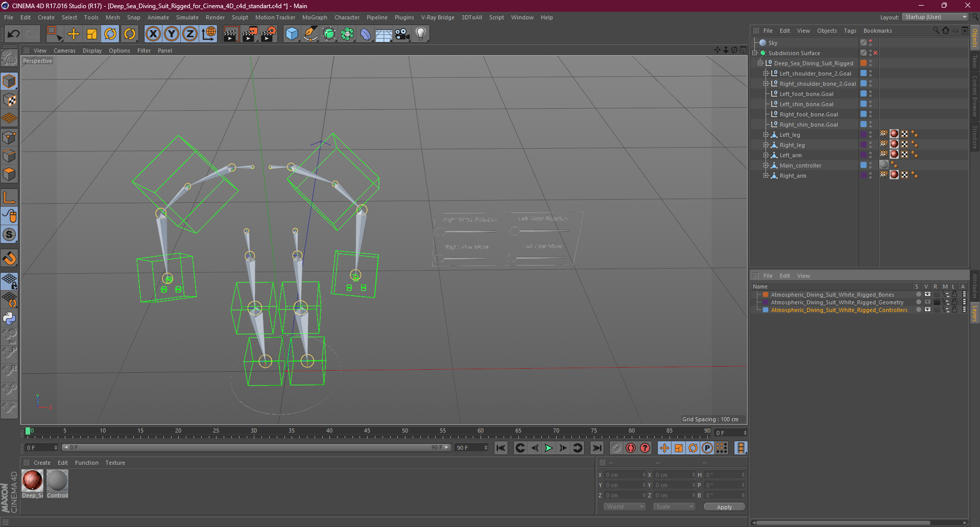The image size is (980, 527).
Task: Open the Layout Startup dropdown
Action: point(935,17)
